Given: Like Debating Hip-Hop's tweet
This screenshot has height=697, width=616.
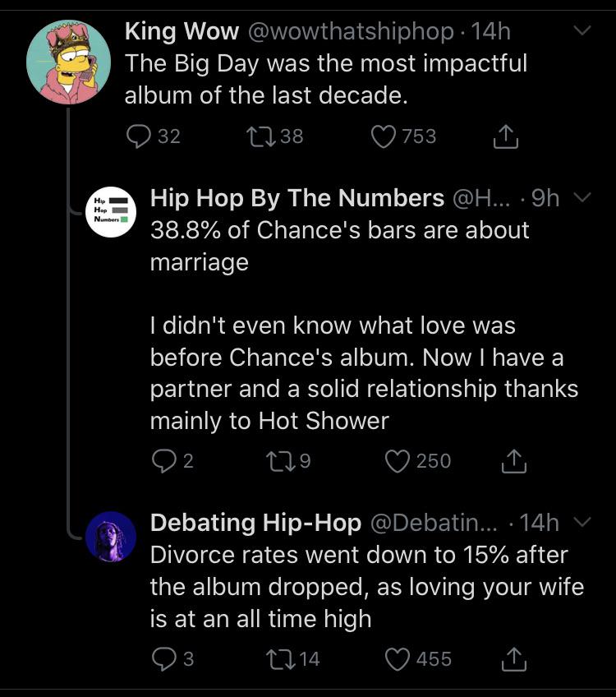Looking at the screenshot, I should [x=399, y=658].
